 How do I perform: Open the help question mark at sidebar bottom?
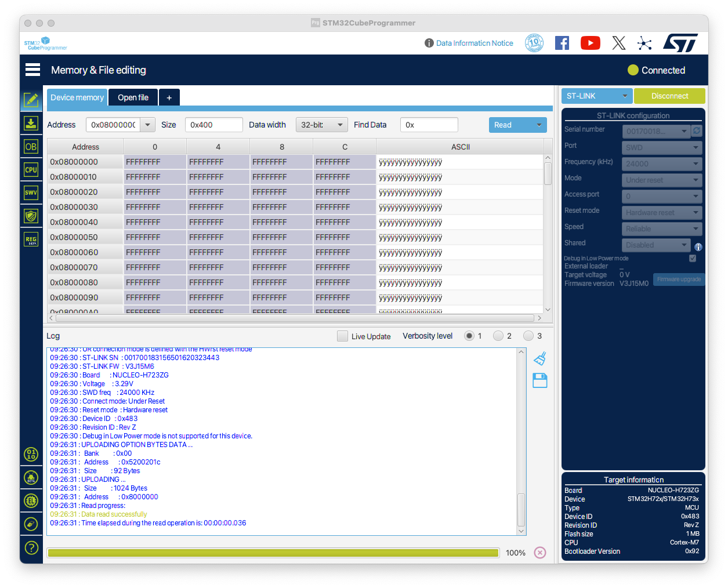31,547
